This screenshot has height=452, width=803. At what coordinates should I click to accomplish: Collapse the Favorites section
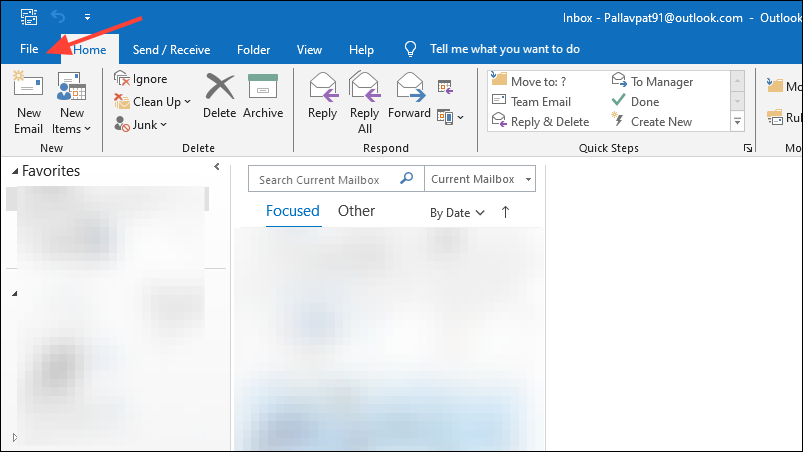(15, 171)
